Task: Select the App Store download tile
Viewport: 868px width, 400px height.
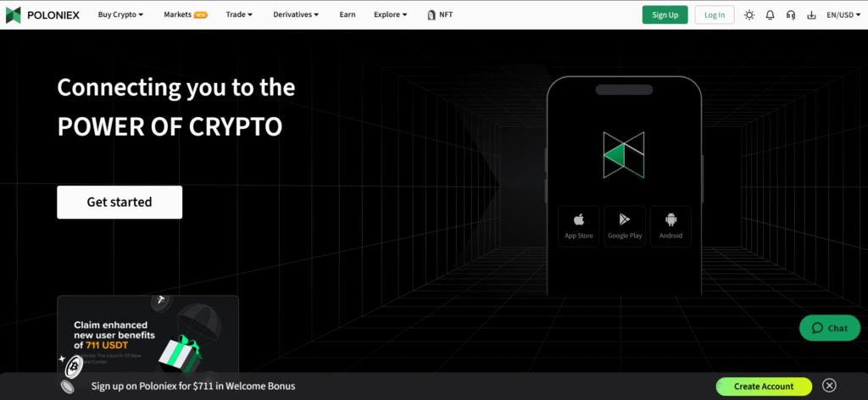Action: [x=578, y=225]
